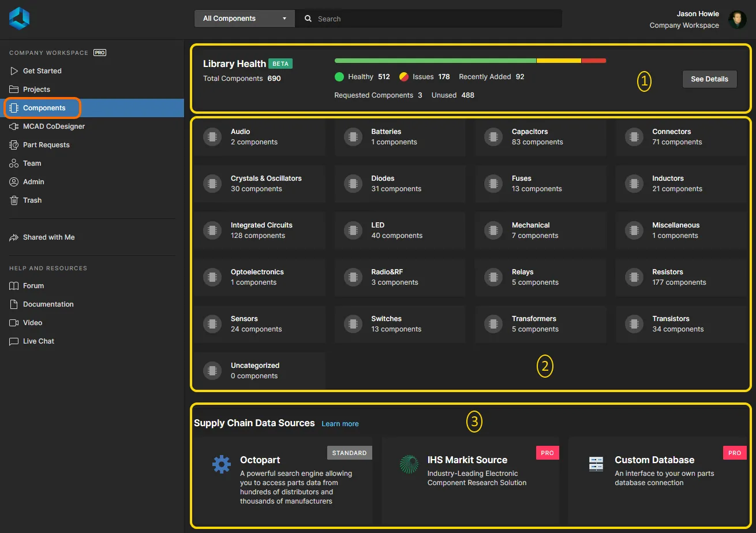Click the IHS Markit Source logo icon
This screenshot has height=533, width=756.
pos(409,464)
